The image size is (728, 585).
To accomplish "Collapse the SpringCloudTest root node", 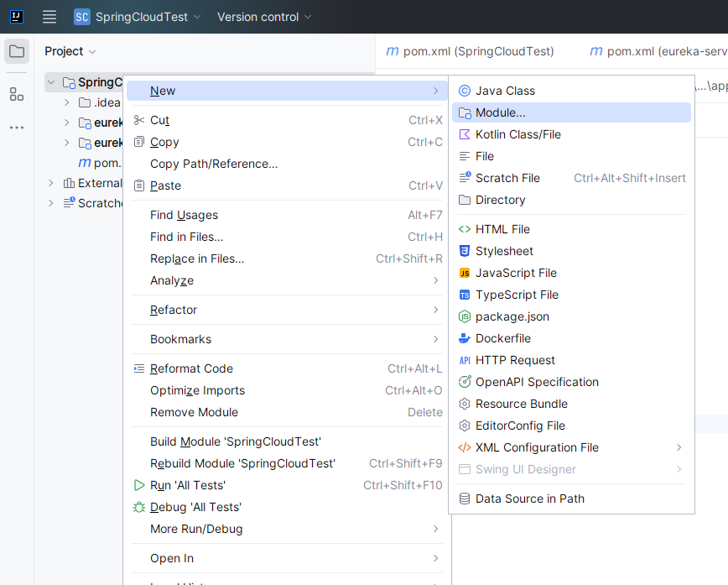I will click(x=52, y=82).
